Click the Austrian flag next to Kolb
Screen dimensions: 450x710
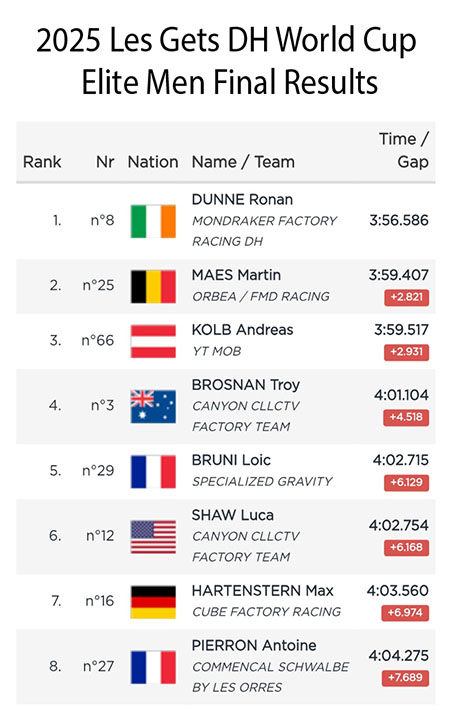[153, 341]
